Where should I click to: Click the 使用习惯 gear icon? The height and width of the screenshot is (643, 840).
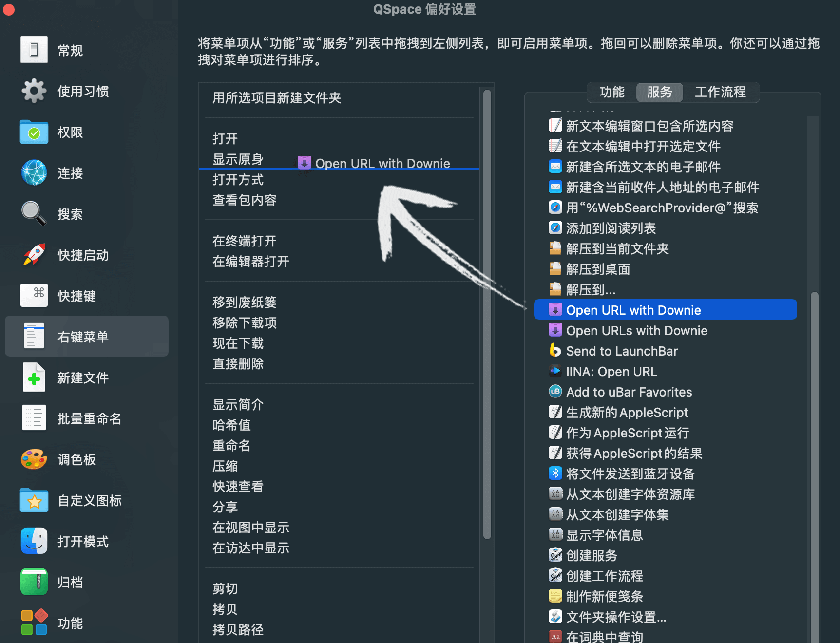[x=34, y=91]
